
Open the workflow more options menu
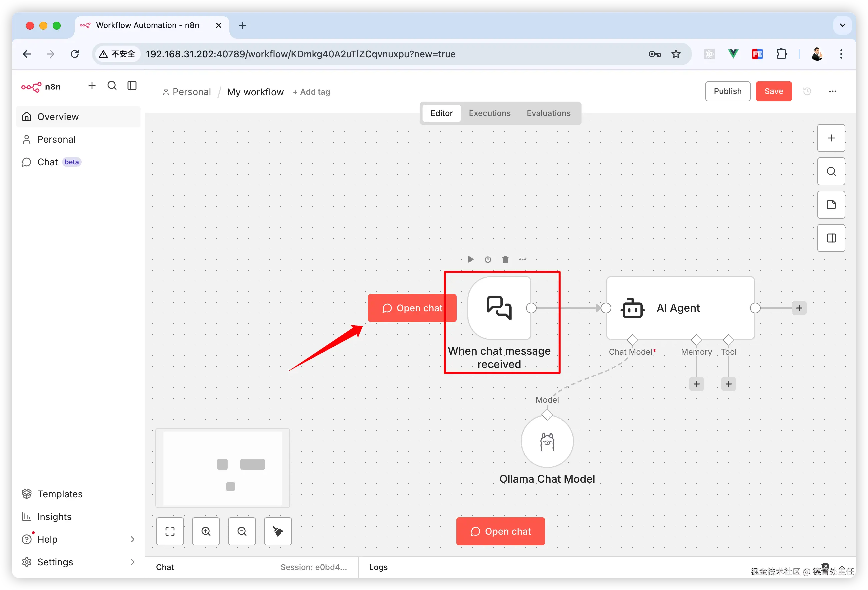point(833,91)
